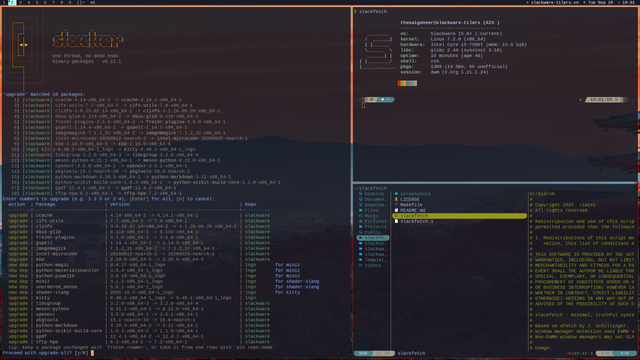Select the Projects folder in sidebar
The width and height of the screenshot is (640, 360).
click(372, 227)
